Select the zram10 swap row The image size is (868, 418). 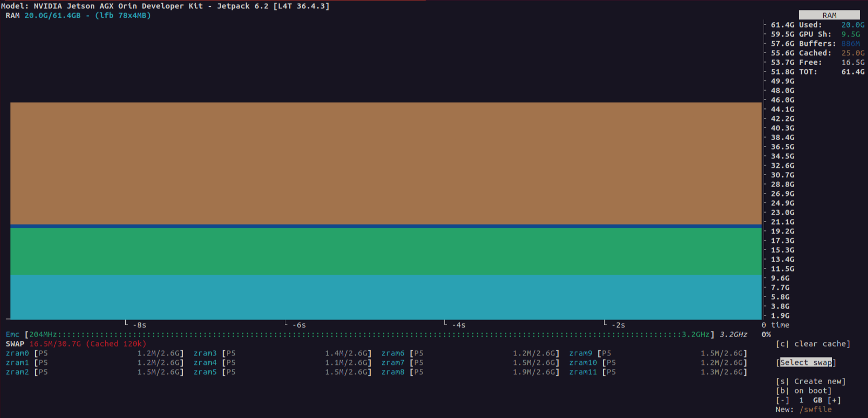pos(658,362)
